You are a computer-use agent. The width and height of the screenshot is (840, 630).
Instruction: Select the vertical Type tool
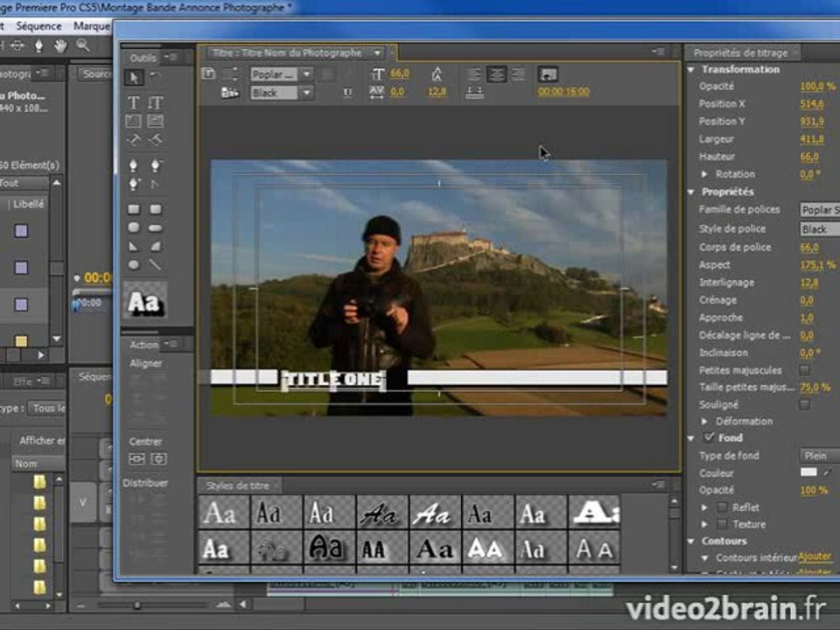[x=156, y=102]
